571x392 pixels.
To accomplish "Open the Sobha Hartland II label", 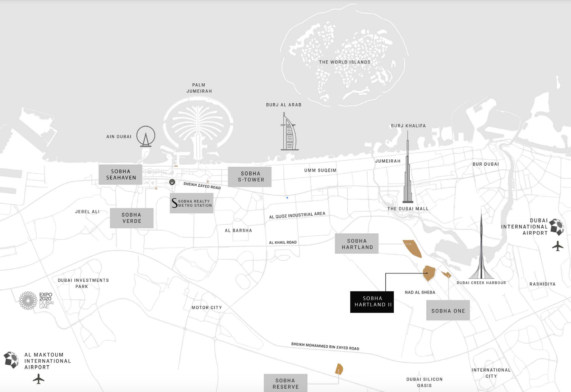I will (372, 302).
